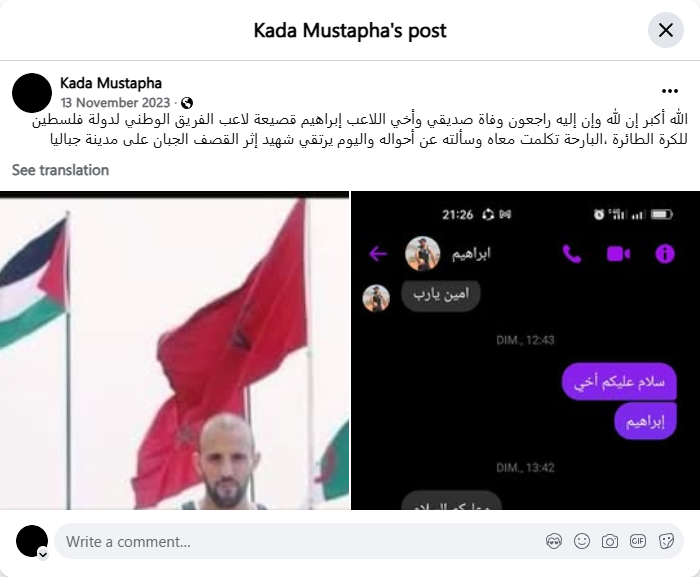The height and width of the screenshot is (577, 700).
Task: Open Kada Mustapha's profile picture
Action: coord(32,93)
